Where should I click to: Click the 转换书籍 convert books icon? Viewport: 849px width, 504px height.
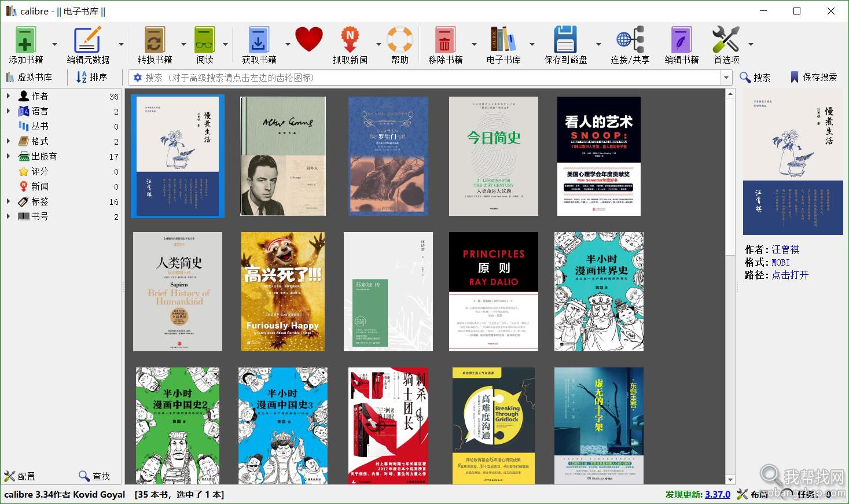[155, 40]
